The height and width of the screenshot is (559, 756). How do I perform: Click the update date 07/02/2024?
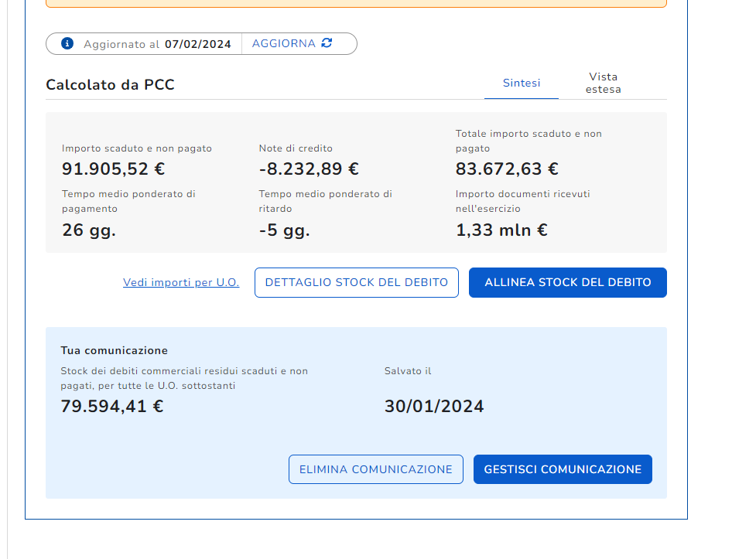tap(198, 44)
